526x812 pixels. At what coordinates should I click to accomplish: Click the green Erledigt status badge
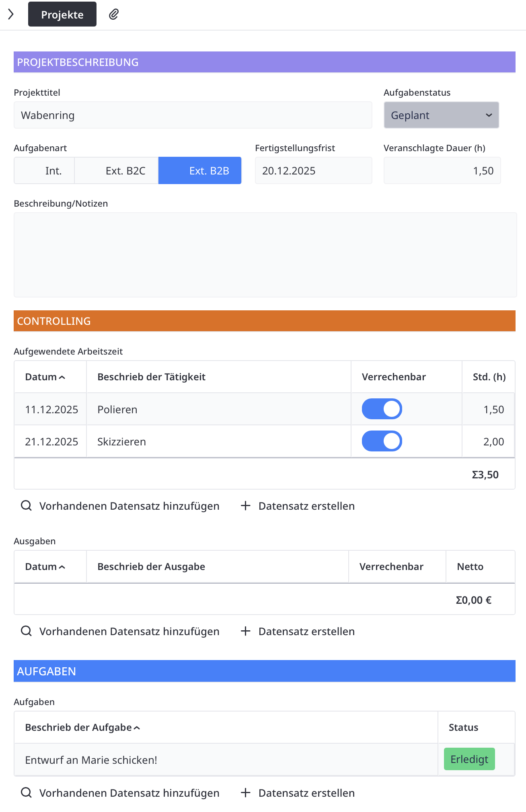pos(469,759)
